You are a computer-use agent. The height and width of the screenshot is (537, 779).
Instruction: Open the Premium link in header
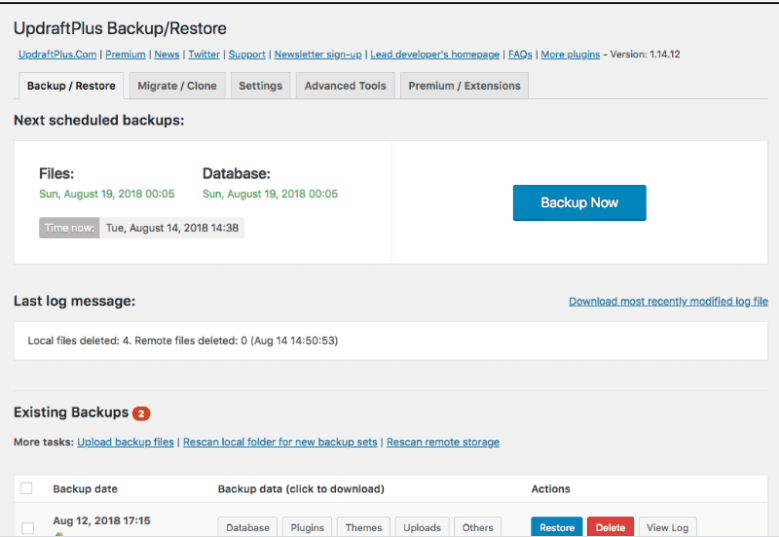(125, 54)
